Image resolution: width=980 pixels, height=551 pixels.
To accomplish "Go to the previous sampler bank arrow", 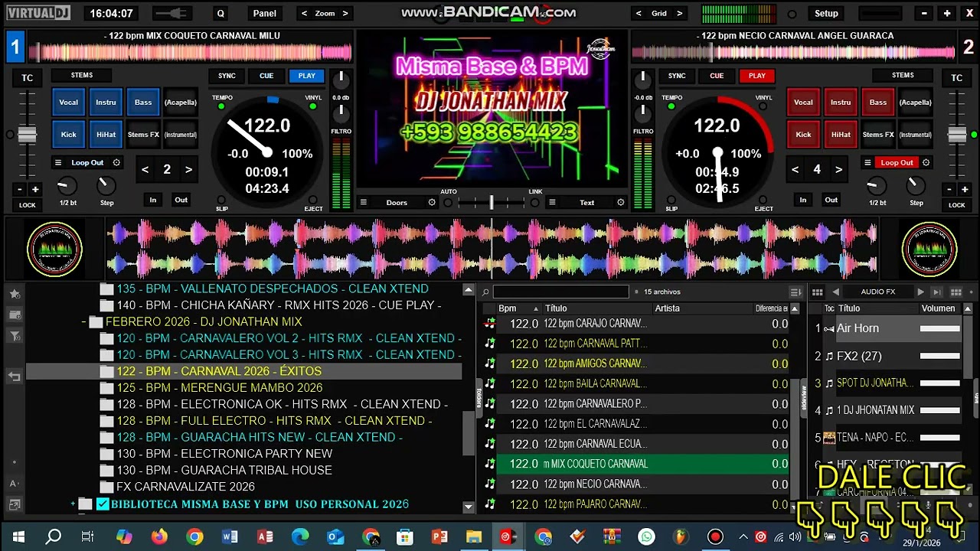I will 835,292.
